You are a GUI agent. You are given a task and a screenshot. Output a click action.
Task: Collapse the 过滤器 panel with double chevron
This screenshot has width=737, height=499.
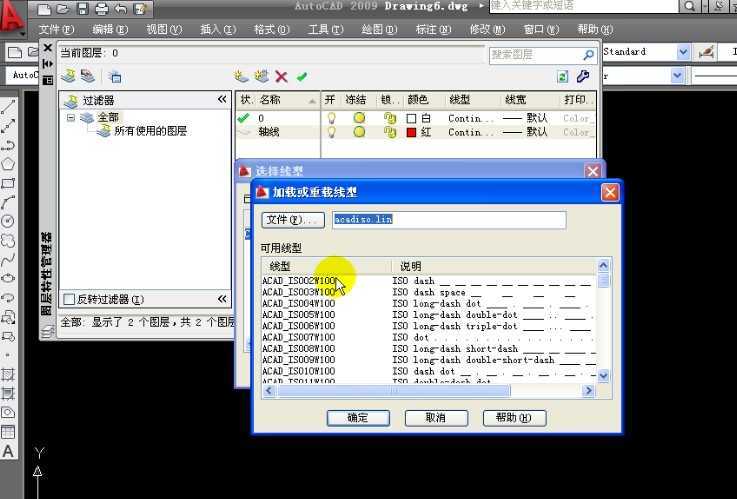222,99
